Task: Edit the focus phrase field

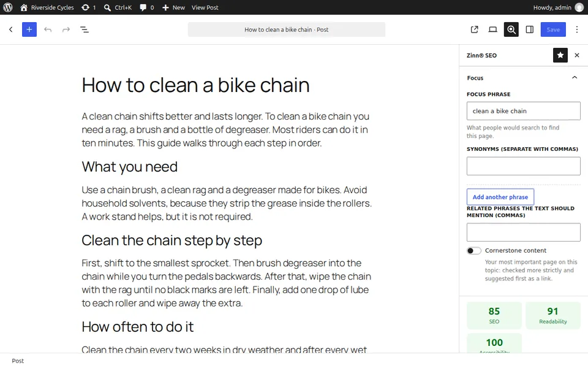Action: point(524,111)
